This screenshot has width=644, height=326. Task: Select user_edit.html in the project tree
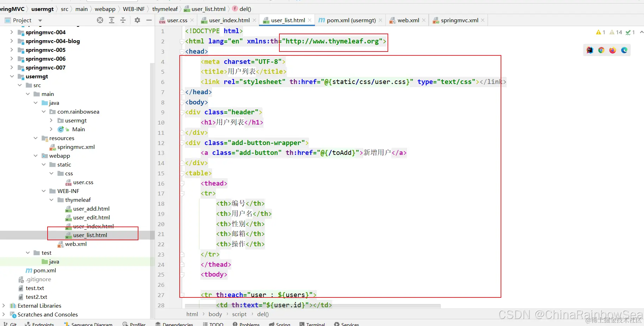[92, 218]
